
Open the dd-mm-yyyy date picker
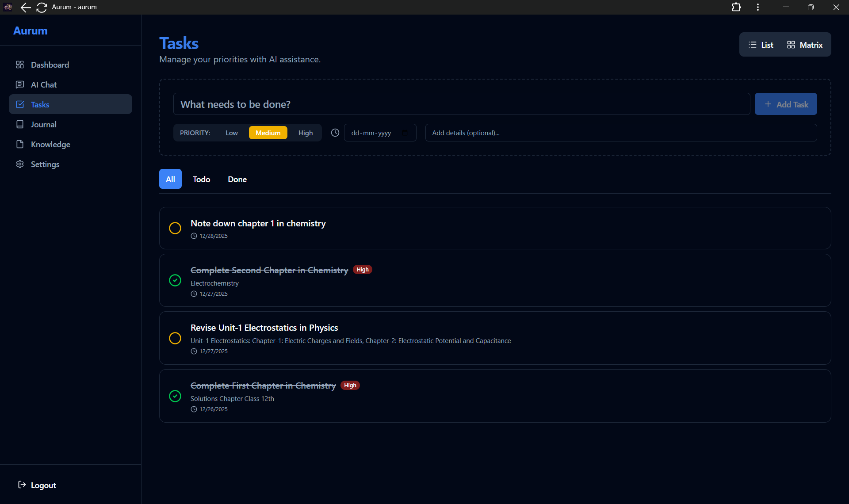click(x=404, y=133)
